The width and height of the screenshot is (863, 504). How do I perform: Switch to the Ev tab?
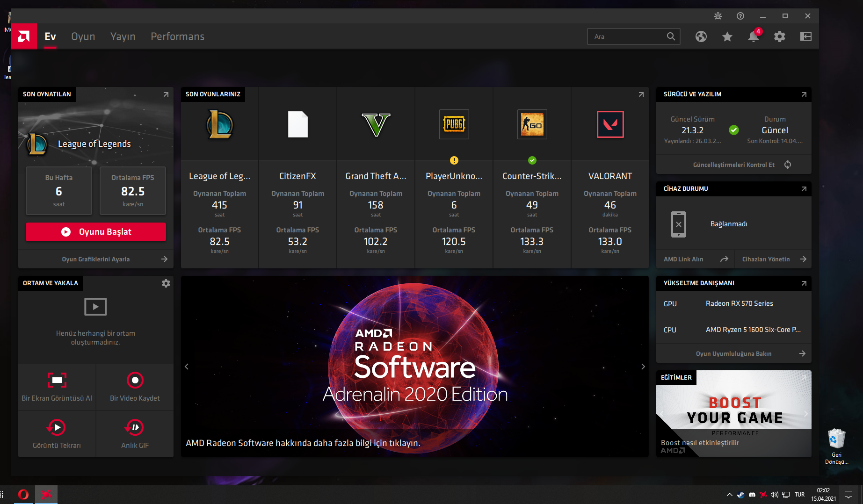coord(51,36)
